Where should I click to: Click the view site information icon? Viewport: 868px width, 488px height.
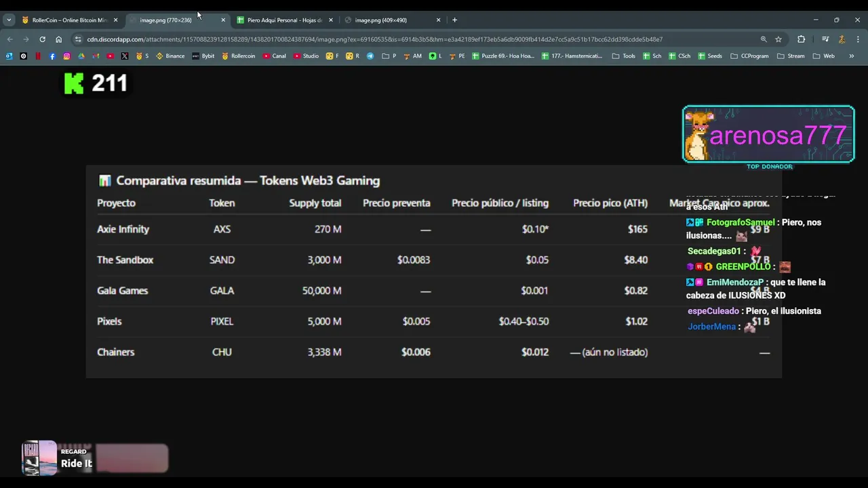(78, 39)
